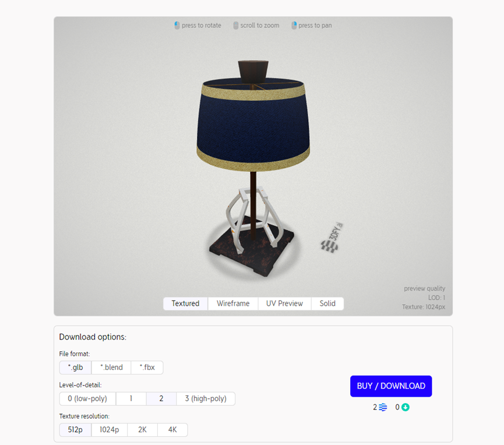Click the BUY / DOWNLOAD button
The image size is (504, 445).
point(391,386)
